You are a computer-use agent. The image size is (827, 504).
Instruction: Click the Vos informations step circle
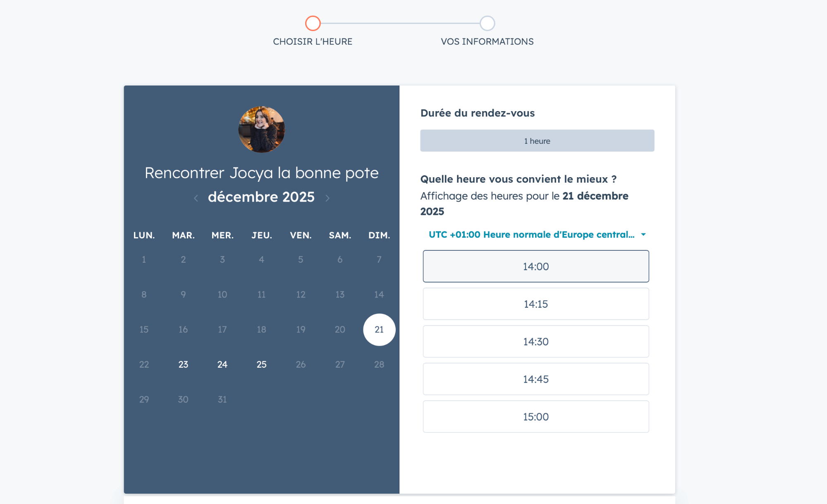(487, 24)
